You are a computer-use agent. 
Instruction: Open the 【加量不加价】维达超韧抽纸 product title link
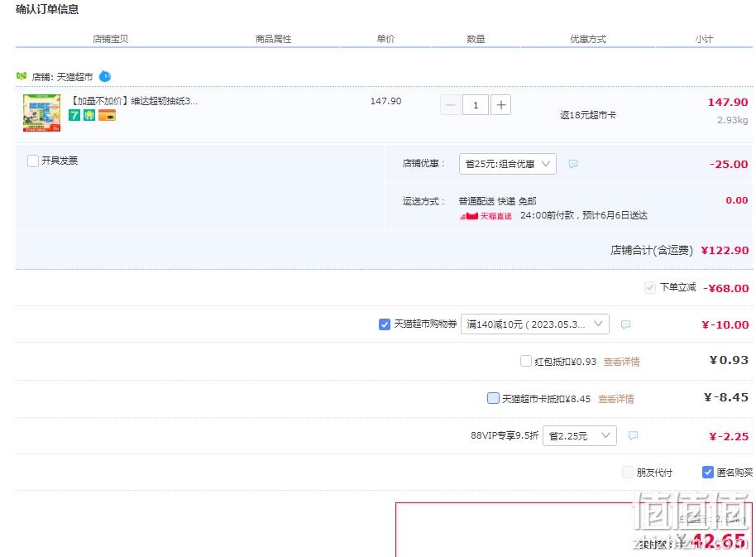point(133,101)
